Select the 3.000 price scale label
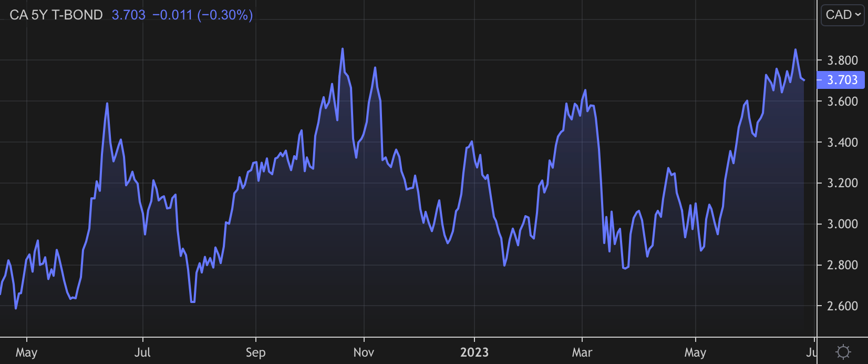The width and height of the screenshot is (868, 364). pos(842,224)
